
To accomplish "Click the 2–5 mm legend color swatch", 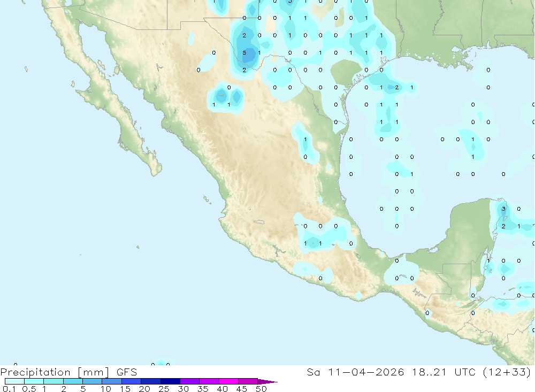I will pyautogui.click(x=73, y=381).
